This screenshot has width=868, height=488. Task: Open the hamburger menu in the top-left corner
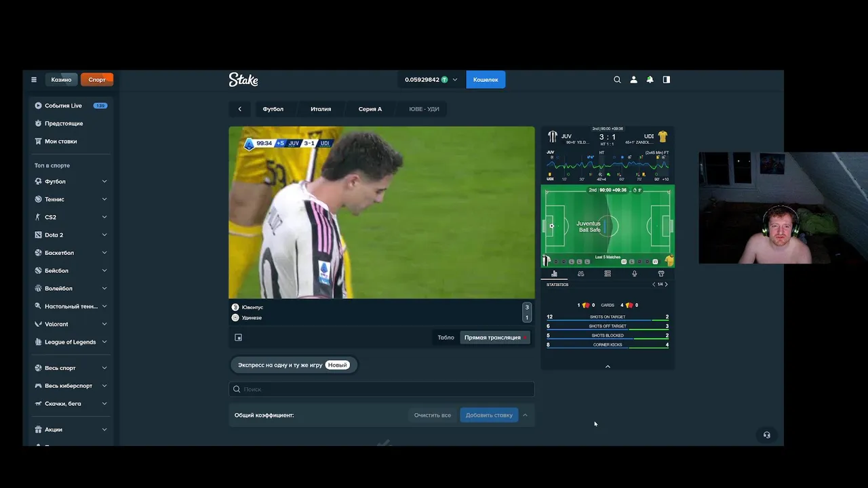click(34, 79)
